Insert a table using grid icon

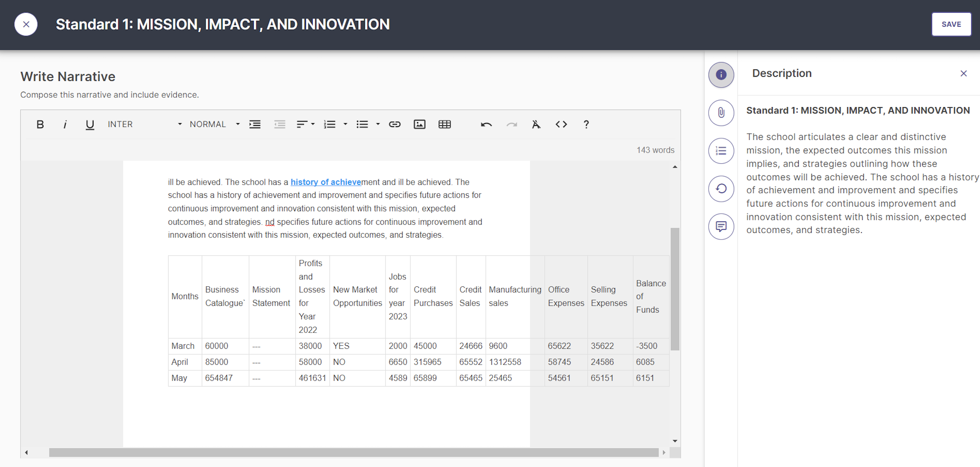(445, 125)
